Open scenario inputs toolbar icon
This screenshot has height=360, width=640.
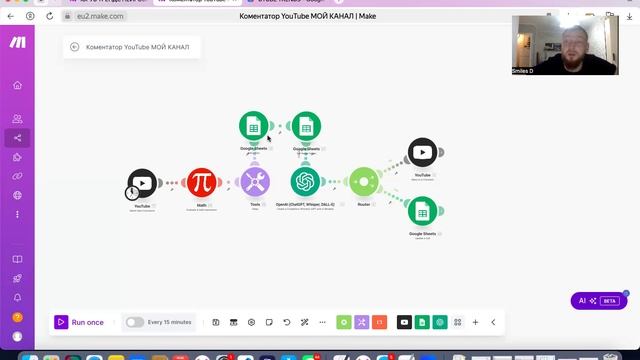pyautogui.click(x=233, y=322)
